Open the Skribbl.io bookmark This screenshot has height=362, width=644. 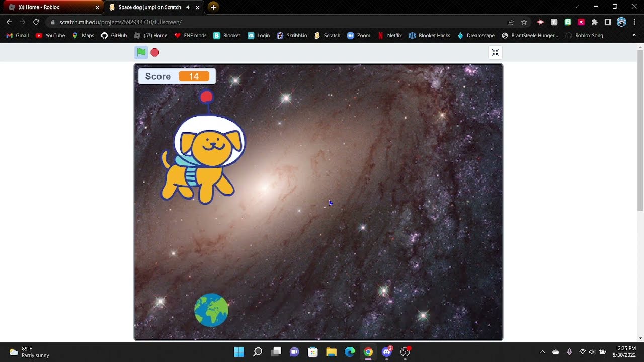point(292,36)
